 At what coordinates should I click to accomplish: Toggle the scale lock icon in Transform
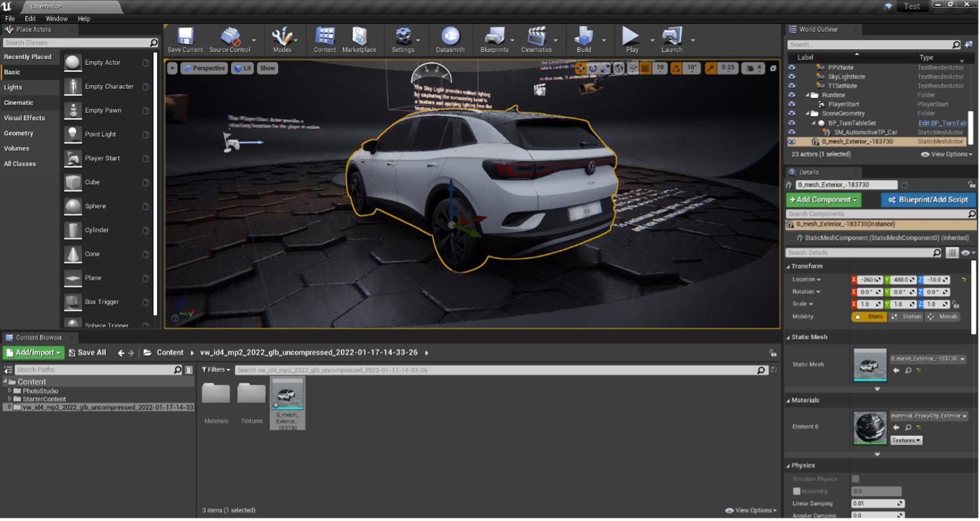coord(955,304)
